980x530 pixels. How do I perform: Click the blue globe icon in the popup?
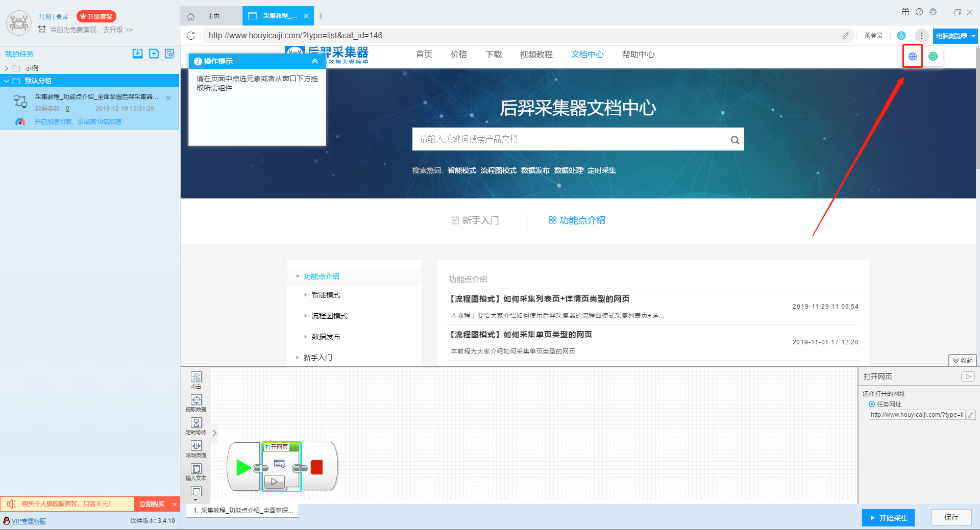(913, 56)
